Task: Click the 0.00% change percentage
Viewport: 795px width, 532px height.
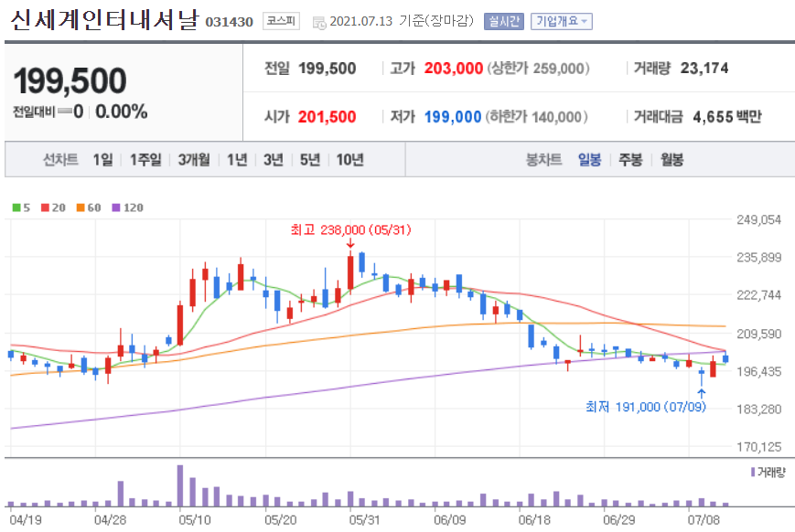Action: [122, 112]
